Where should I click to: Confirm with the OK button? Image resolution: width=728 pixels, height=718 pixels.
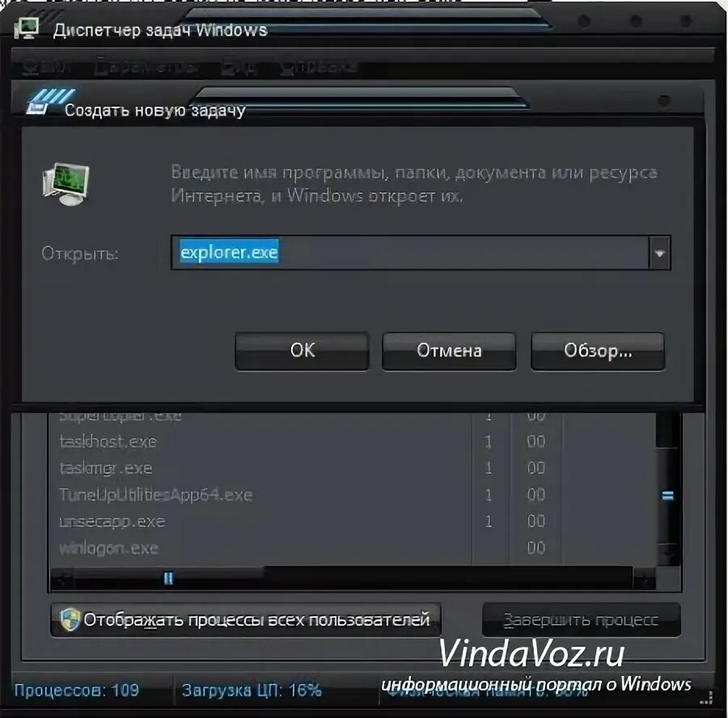303,351
